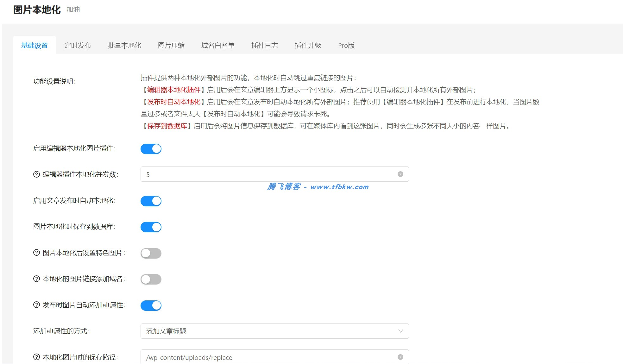Clear the 并发数 input with its clear icon
Screen dimensions: 623x364
pos(400,173)
